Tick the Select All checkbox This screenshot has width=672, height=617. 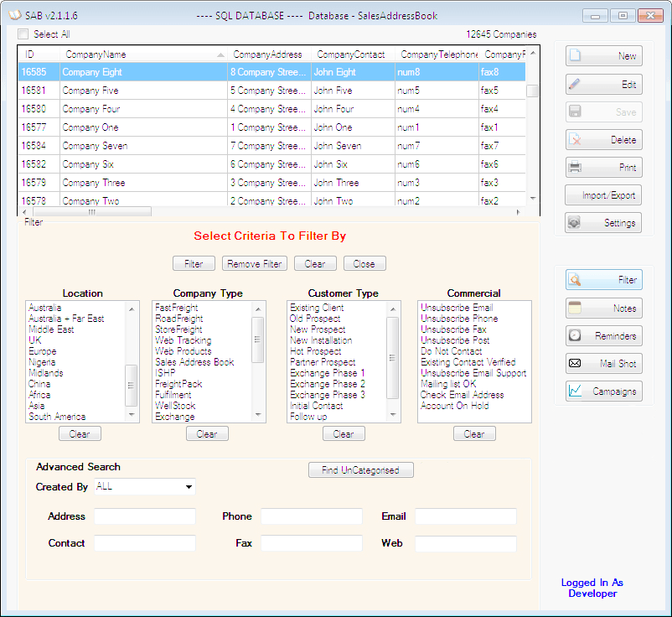tap(23, 34)
